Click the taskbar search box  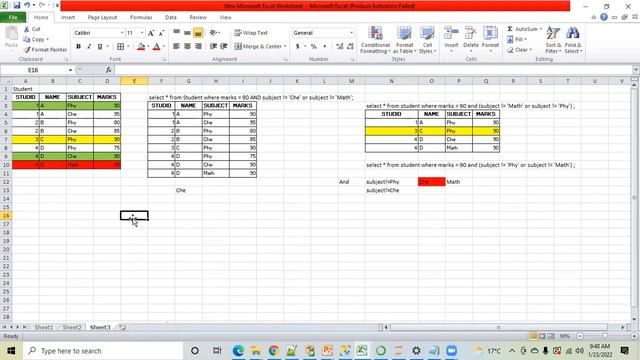tap(103, 351)
